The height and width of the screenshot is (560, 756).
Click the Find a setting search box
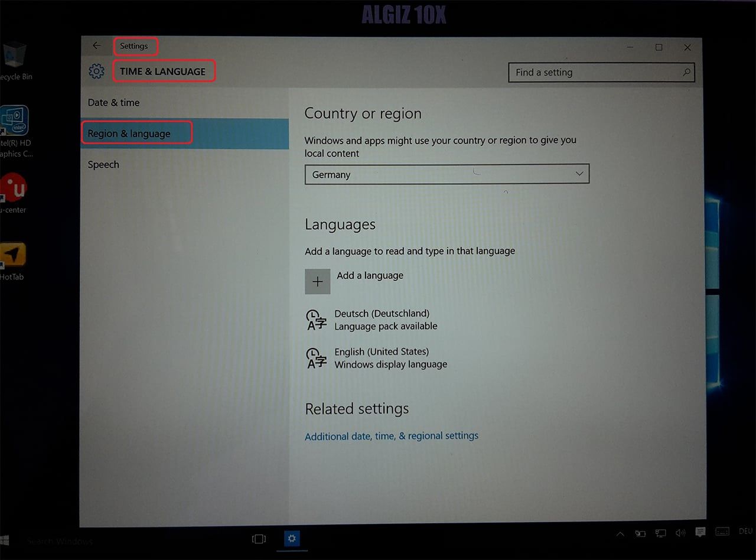point(601,72)
